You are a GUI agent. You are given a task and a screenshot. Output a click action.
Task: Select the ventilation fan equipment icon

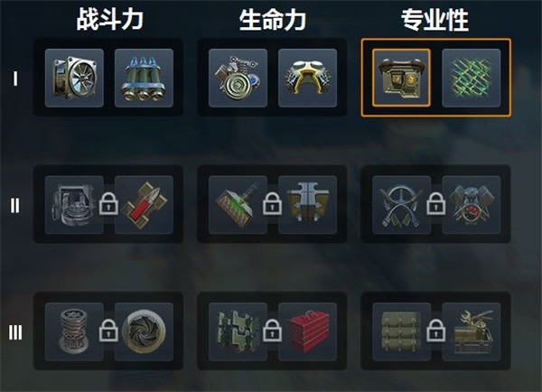click(x=74, y=78)
